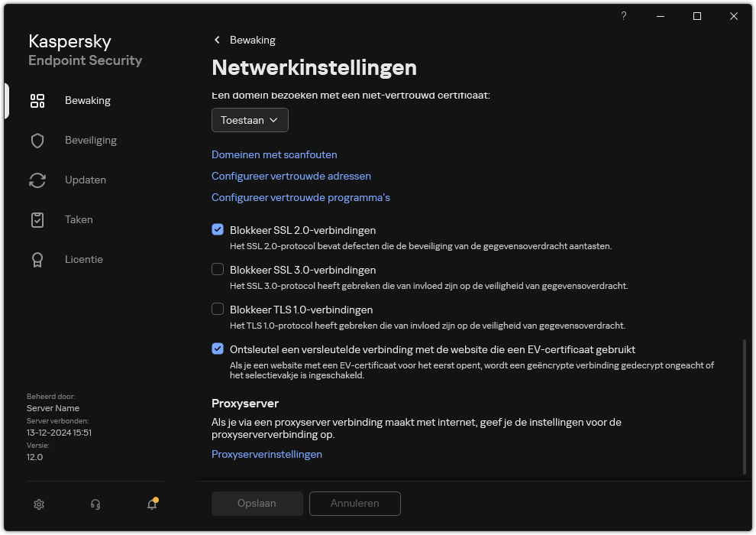Go back using the Bewaking chevron

(x=216, y=40)
